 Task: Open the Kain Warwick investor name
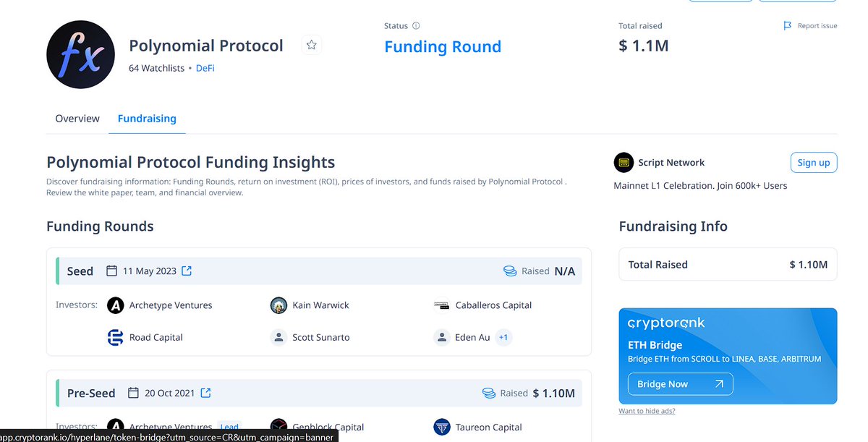320,305
